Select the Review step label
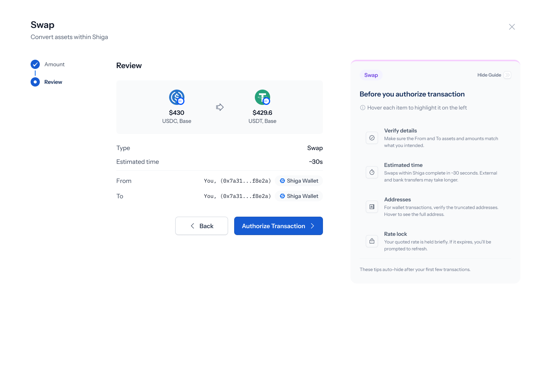Image resolution: width=551 pixels, height=392 pixels. click(x=53, y=82)
